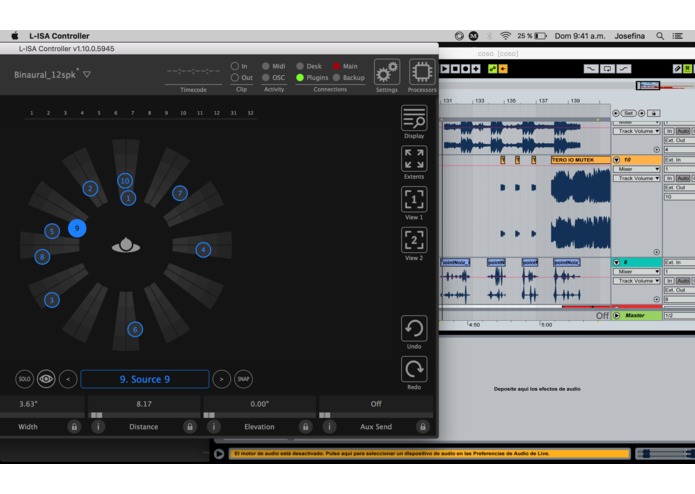Screen dimensions: 695x494
Task: Open the Apple menu
Action: [x=15, y=36]
